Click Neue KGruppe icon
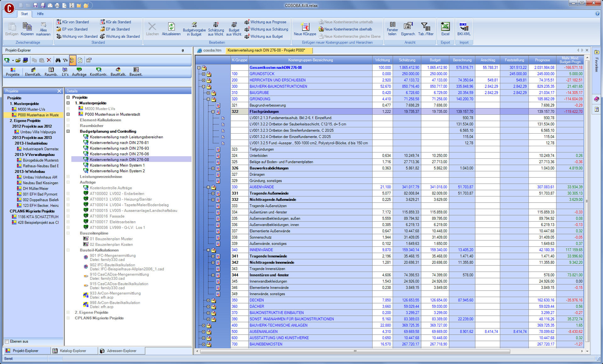The width and height of the screenshot is (603, 364). (305, 28)
